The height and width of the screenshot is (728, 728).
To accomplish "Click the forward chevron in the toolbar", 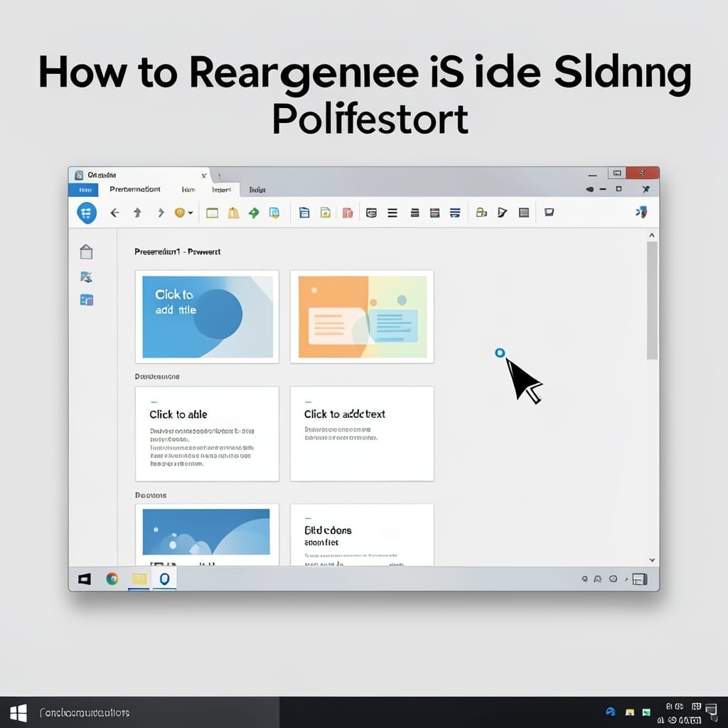I will [x=161, y=213].
